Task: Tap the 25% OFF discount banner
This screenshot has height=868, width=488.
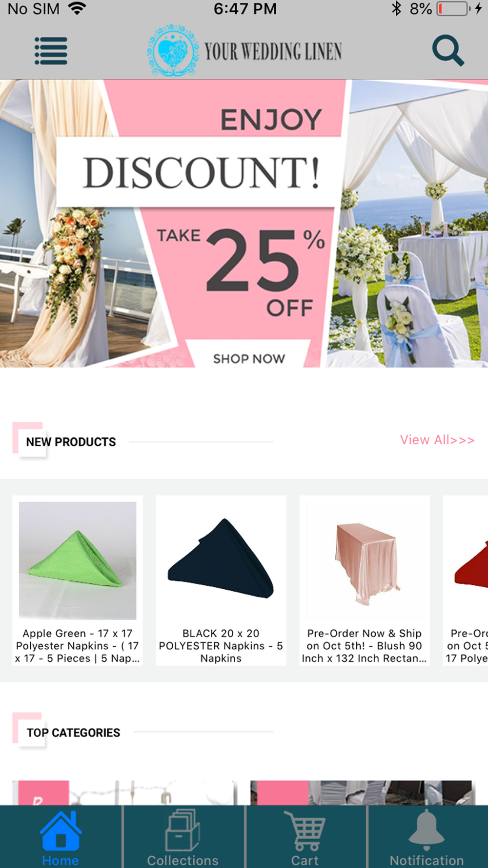Action: 244,224
